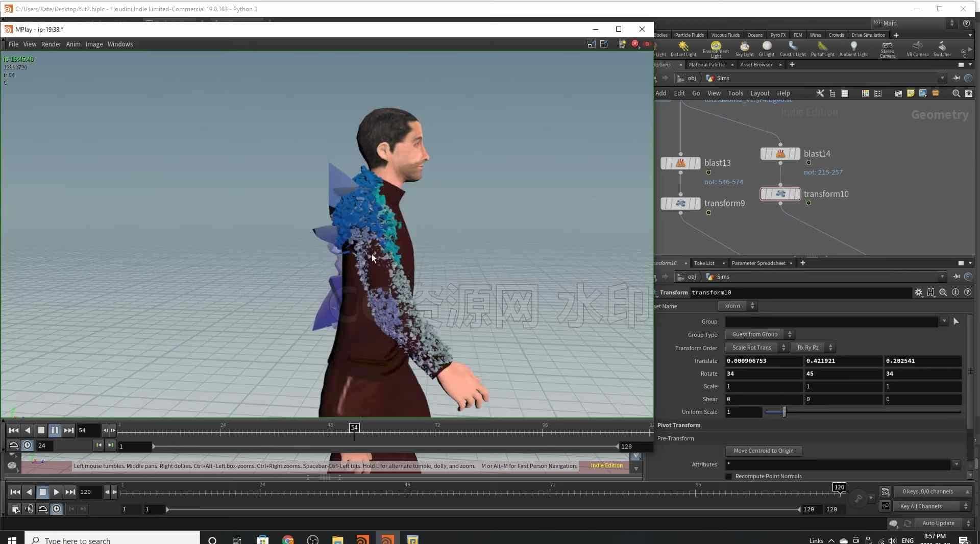This screenshot has height=544, width=980.
Task: Click the VR Camera shelf tool
Action: click(917, 49)
